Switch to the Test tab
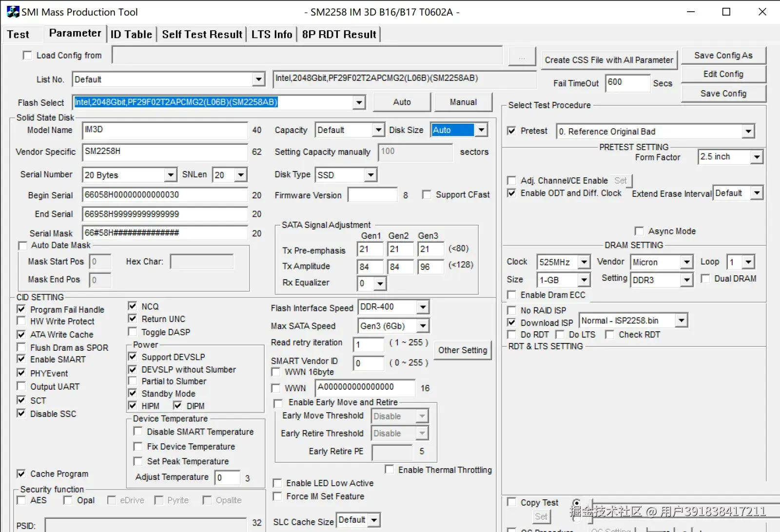Image resolution: width=780 pixels, height=532 pixels. click(18, 34)
